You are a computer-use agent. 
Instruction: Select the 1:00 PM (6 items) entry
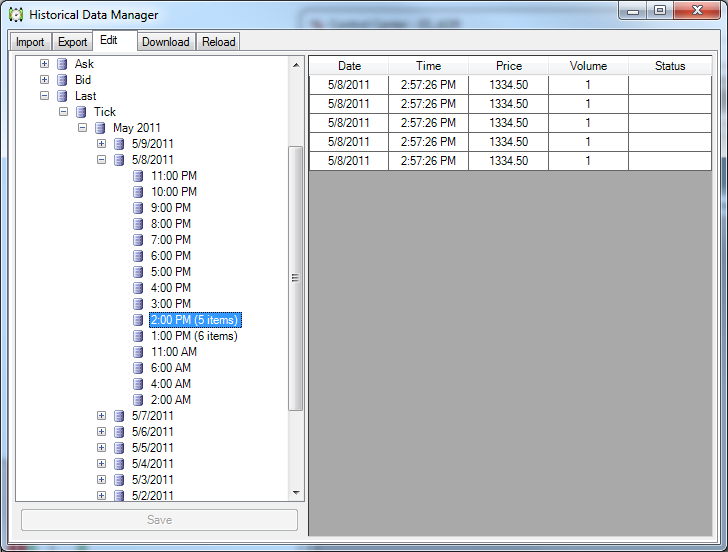194,336
